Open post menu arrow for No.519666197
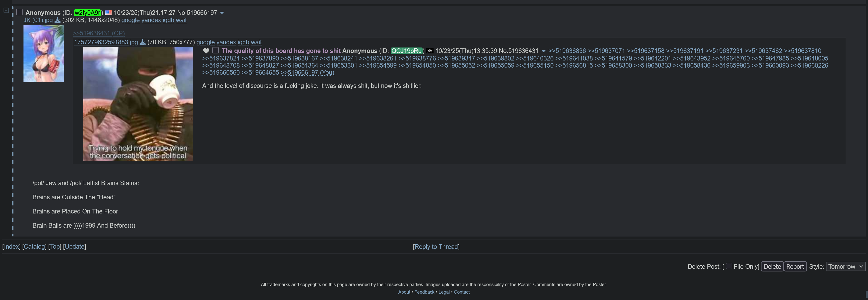This screenshot has width=868, height=300. tap(222, 13)
